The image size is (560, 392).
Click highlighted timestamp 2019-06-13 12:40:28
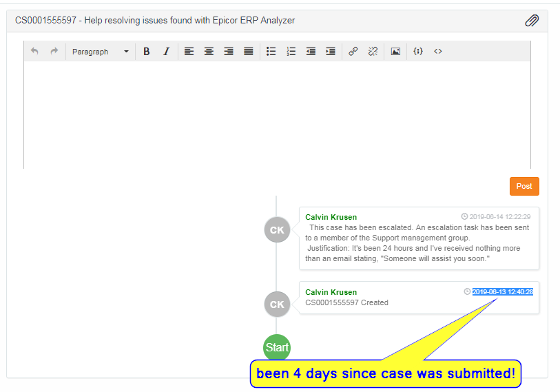(x=503, y=292)
